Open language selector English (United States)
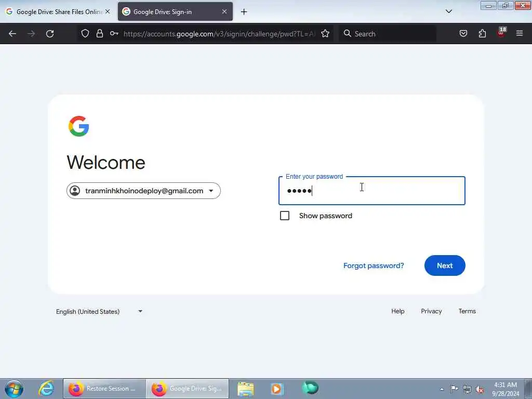 click(x=99, y=312)
